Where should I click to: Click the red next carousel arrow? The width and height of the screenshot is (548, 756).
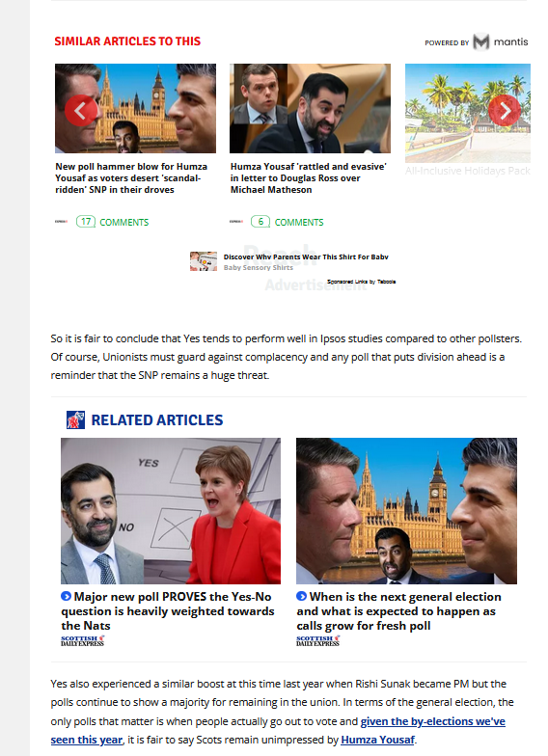coord(504,110)
